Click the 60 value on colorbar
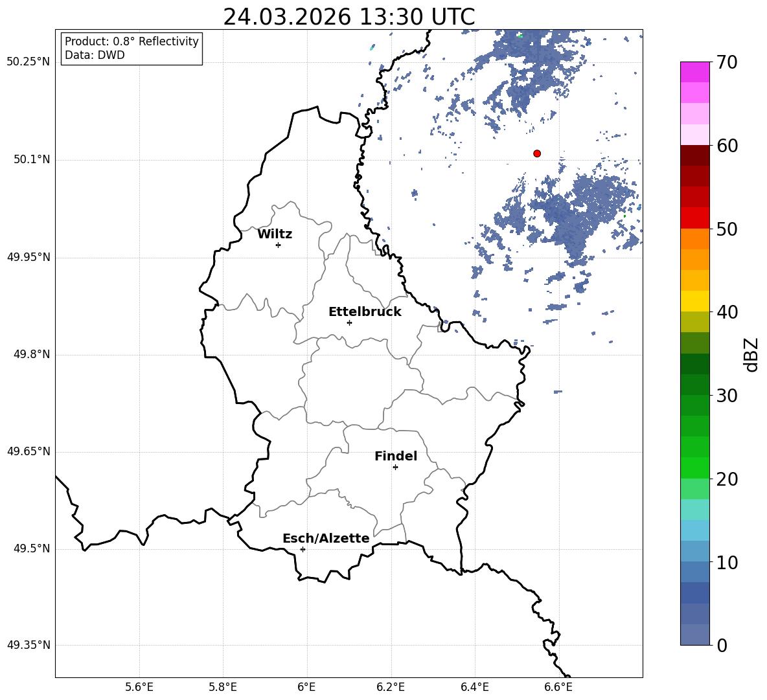Image resolution: width=767 pixels, height=700 pixels. click(x=727, y=146)
